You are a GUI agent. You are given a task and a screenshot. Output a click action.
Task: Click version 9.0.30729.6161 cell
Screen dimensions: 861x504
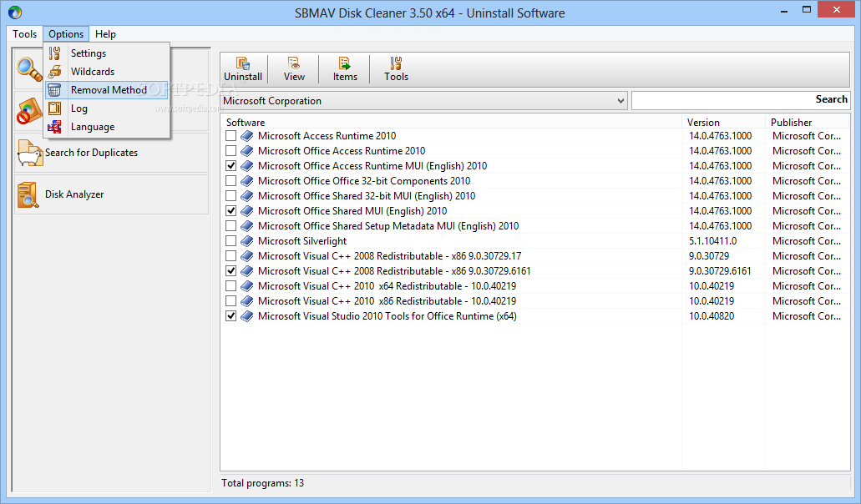[720, 271]
